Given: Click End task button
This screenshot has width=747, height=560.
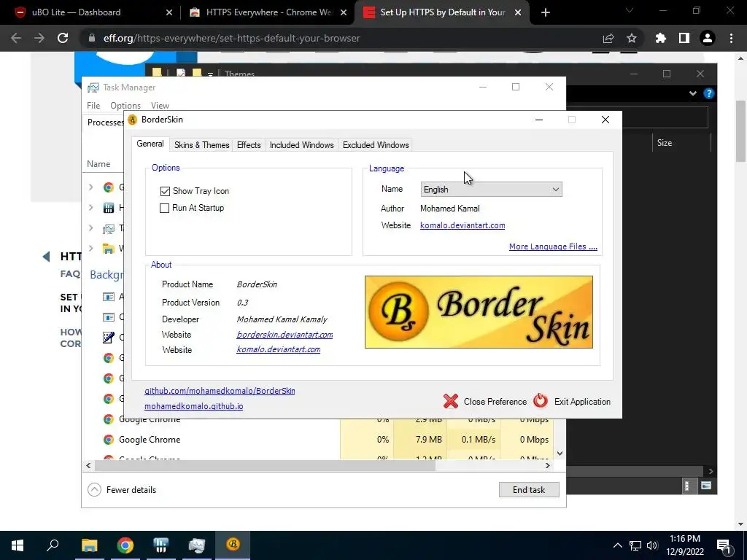Looking at the screenshot, I should (x=529, y=489).
